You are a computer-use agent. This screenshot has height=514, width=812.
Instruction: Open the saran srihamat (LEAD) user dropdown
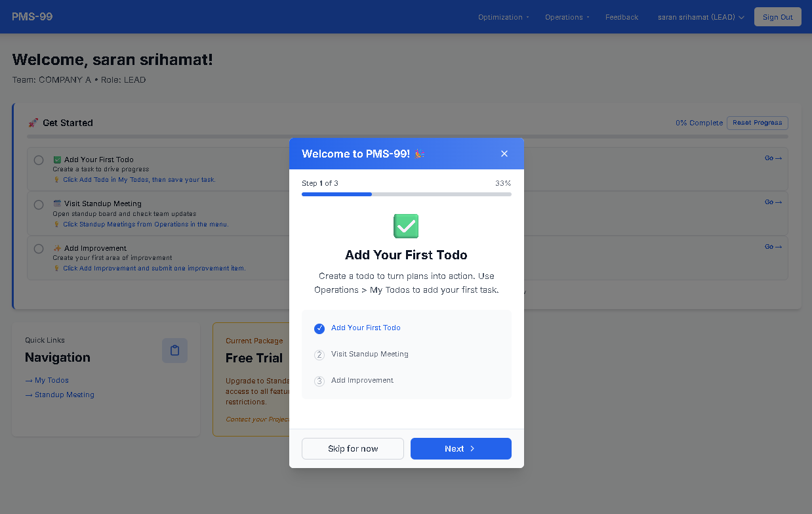pyautogui.click(x=700, y=17)
